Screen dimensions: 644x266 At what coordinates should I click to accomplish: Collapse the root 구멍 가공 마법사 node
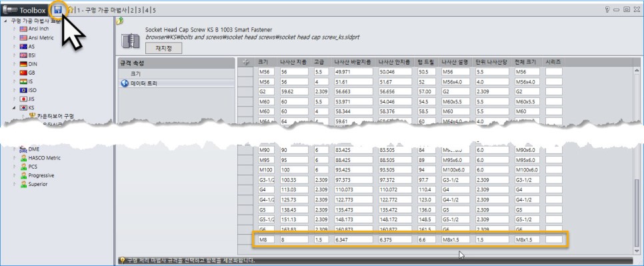click(x=5, y=21)
